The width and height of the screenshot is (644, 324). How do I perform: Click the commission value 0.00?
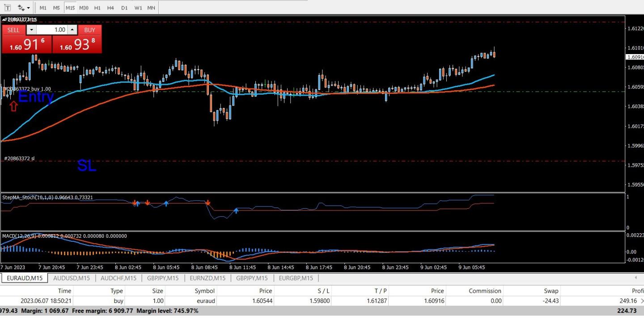496,301
